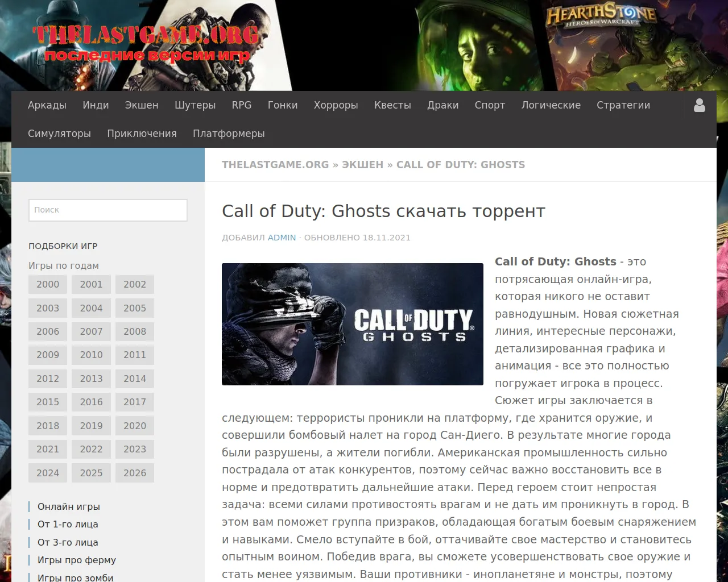Show games tagged 2026
Image resolution: width=728 pixels, height=582 pixels.
[135, 473]
